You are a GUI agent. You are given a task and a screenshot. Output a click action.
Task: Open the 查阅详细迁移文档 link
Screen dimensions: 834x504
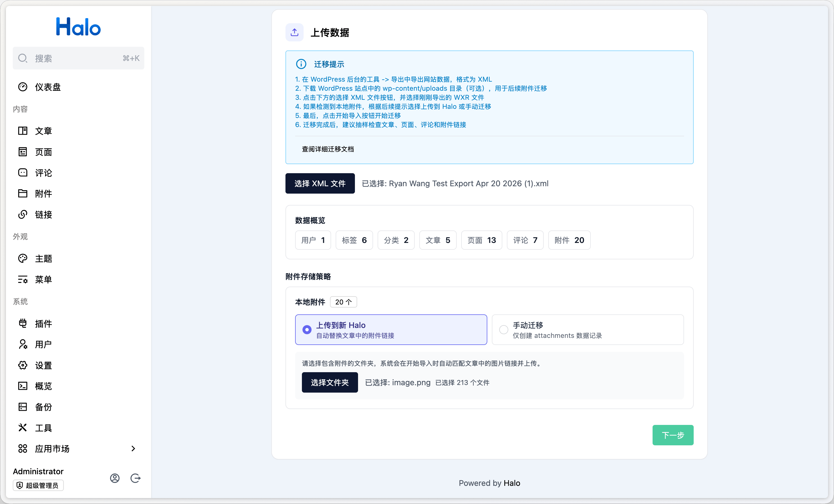click(328, 149)
